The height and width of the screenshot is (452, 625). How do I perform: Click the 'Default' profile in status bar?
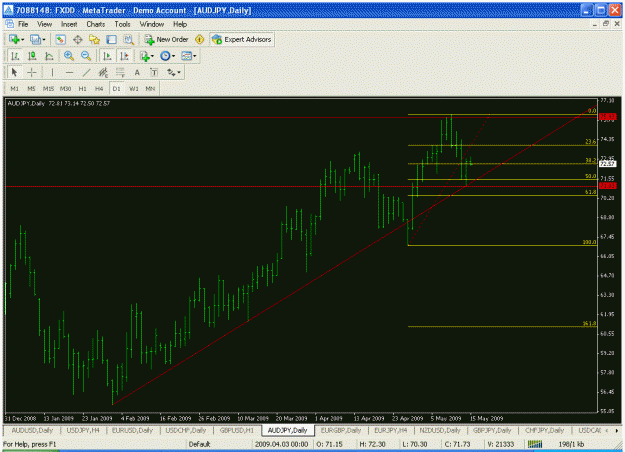(199, 444)
